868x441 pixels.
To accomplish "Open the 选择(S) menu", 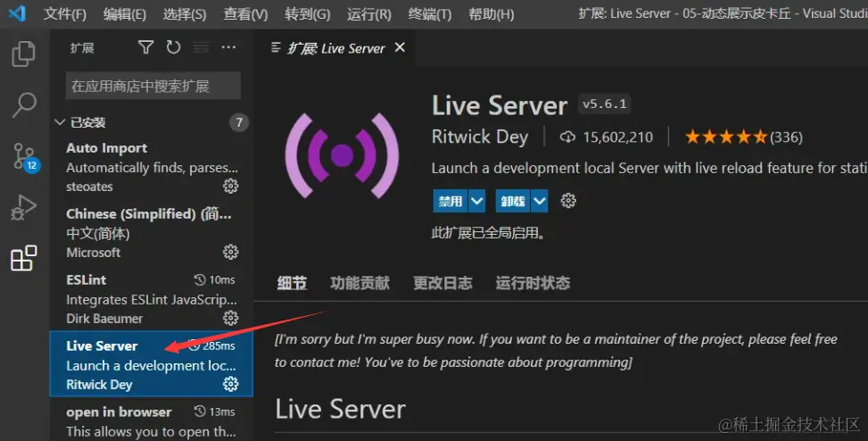I will pos(185,14).
